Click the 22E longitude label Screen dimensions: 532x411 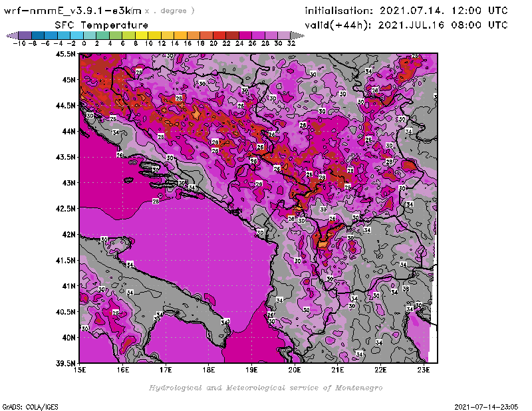pyautogui.click(x=380, y=370)
